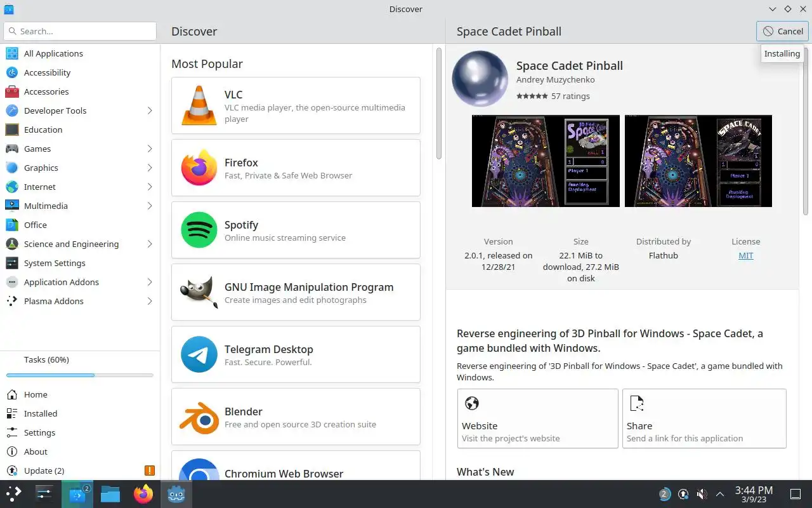Expand the Science and Engineering arrow
Viewport: 812px width, 508px height.
[150, 244]
